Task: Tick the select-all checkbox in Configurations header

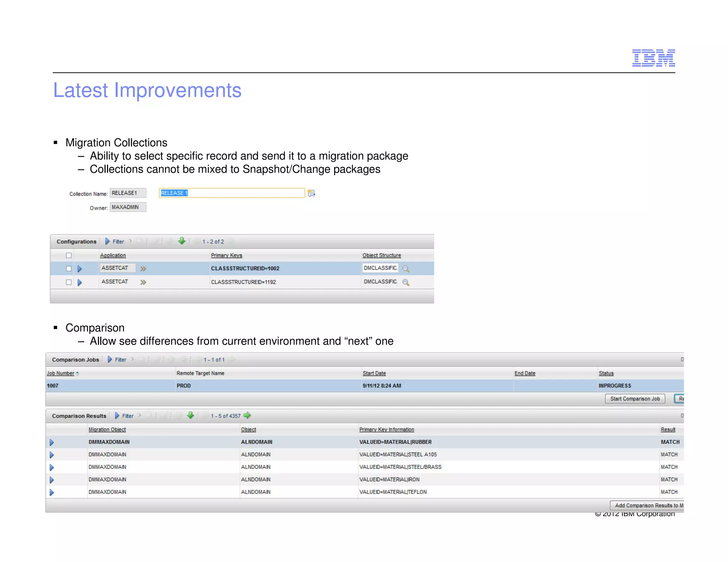Action: (69, 255)
